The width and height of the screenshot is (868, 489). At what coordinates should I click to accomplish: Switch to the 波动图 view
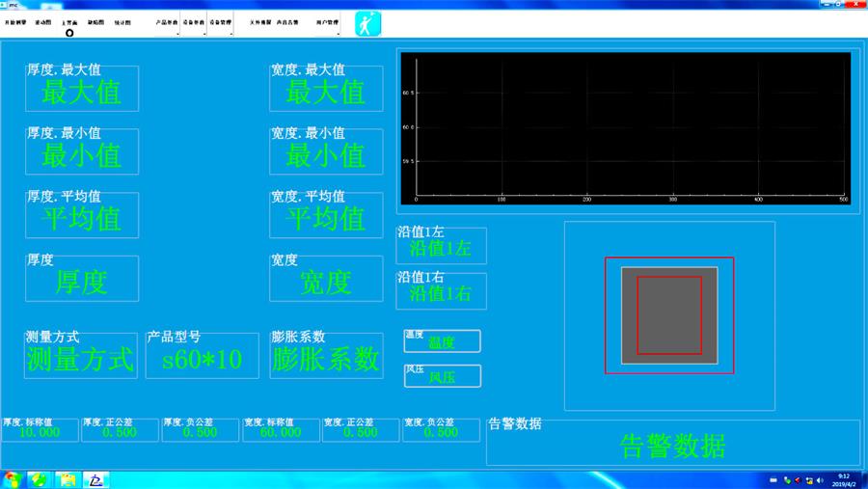[42, 21]
